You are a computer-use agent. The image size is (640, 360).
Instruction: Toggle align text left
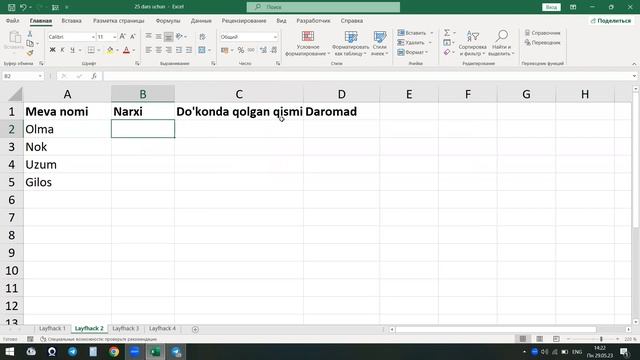coord(149,50)
